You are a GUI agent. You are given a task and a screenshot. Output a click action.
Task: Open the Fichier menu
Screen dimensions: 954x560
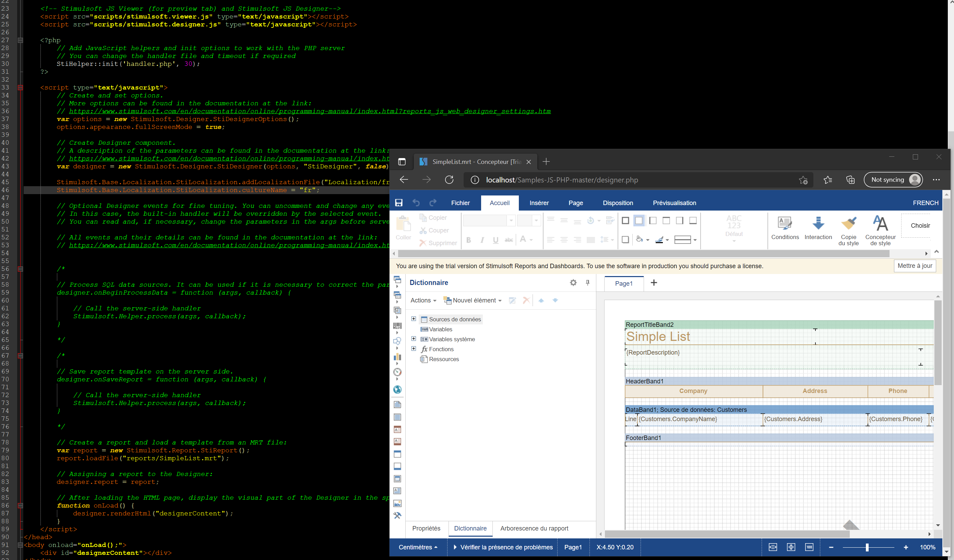[460, 203]
